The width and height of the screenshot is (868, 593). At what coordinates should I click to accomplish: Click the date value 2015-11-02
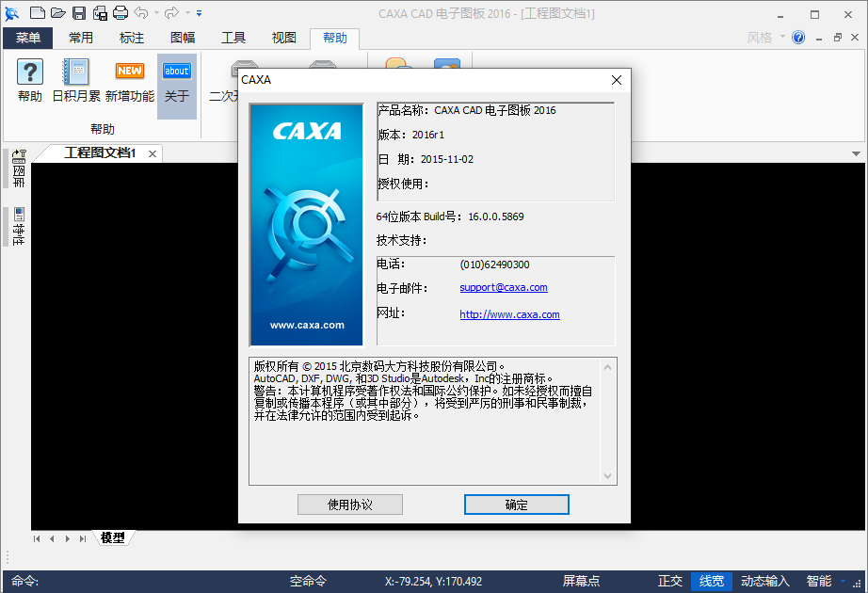[x=447, y=159]
